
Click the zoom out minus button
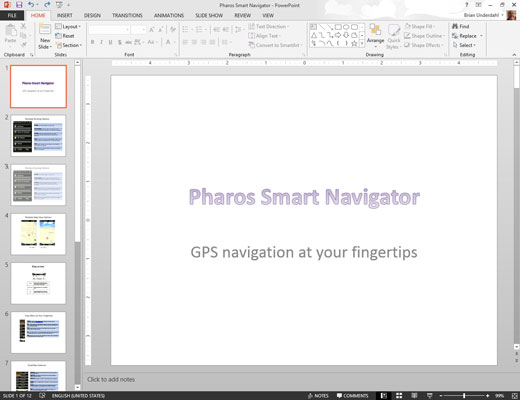click(441, 396)
